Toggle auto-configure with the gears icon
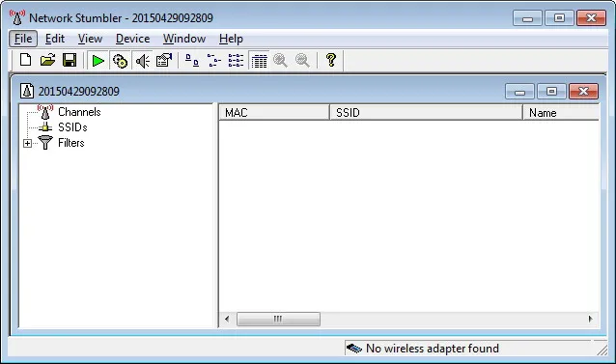Screen dimensions: 616x364 pyautogui.click(x=120, y=61)
